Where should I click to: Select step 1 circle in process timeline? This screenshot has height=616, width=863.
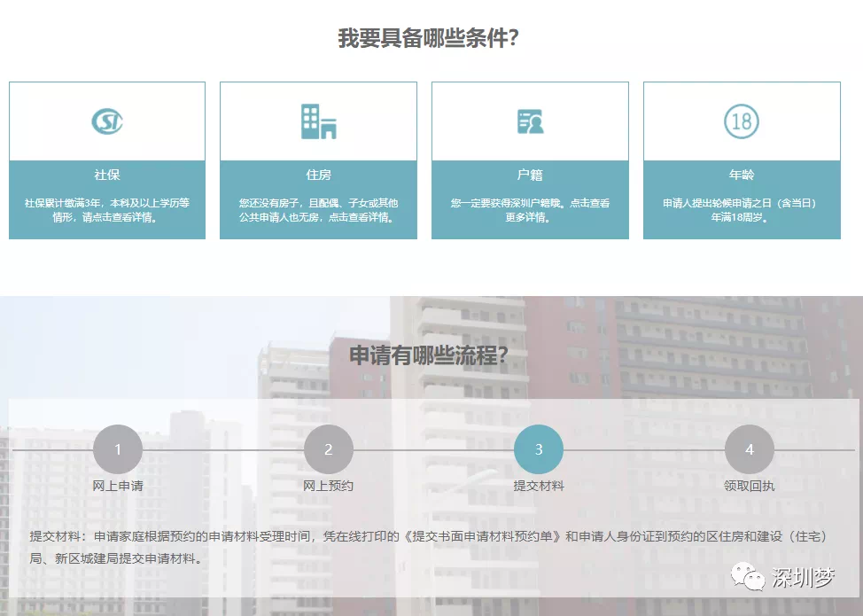point(118,449)
